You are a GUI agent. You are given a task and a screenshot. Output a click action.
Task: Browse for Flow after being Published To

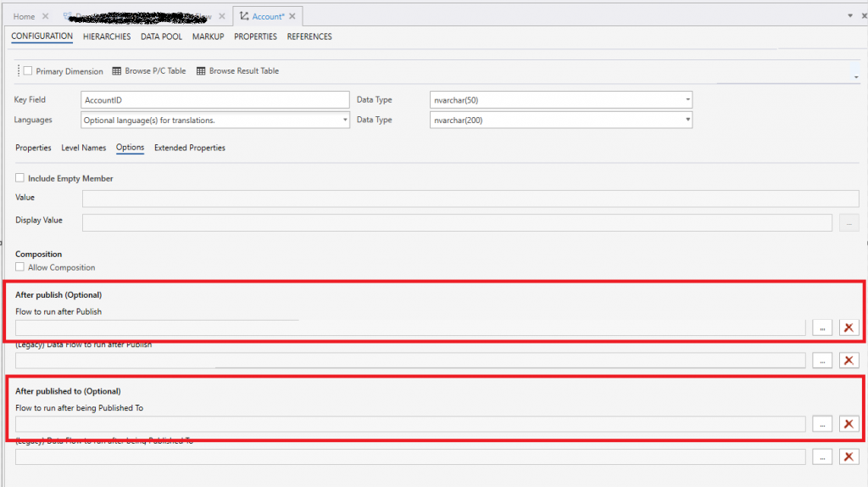point(822,424)
